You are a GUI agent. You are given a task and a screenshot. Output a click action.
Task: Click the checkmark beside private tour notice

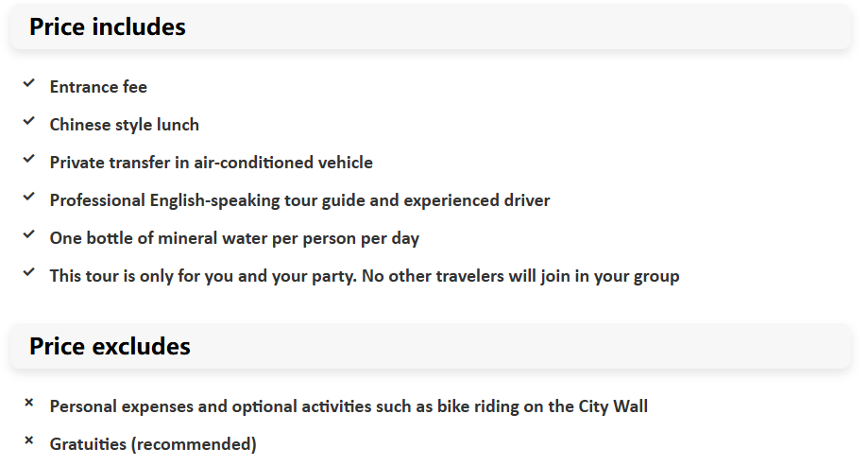click(28, 272)
